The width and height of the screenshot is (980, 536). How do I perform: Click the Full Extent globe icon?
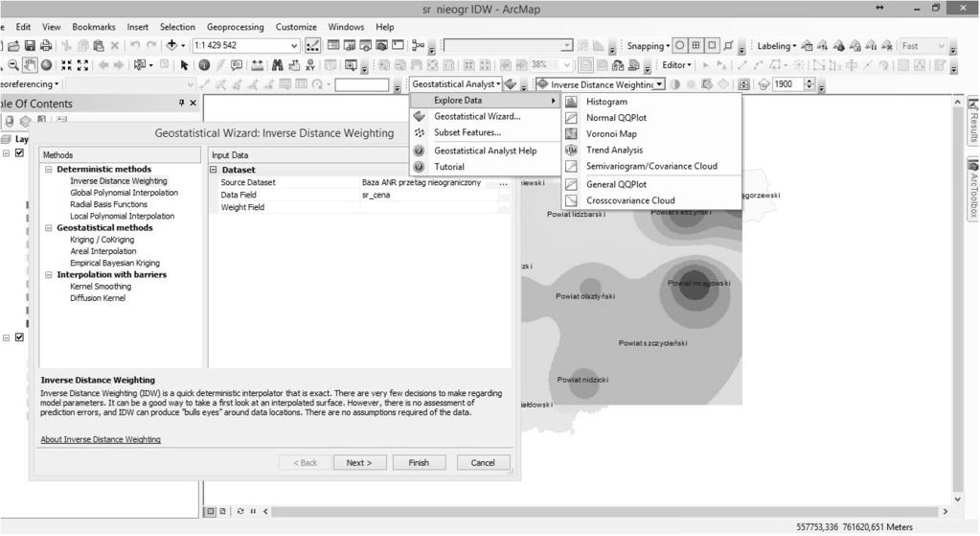(46, 65)
